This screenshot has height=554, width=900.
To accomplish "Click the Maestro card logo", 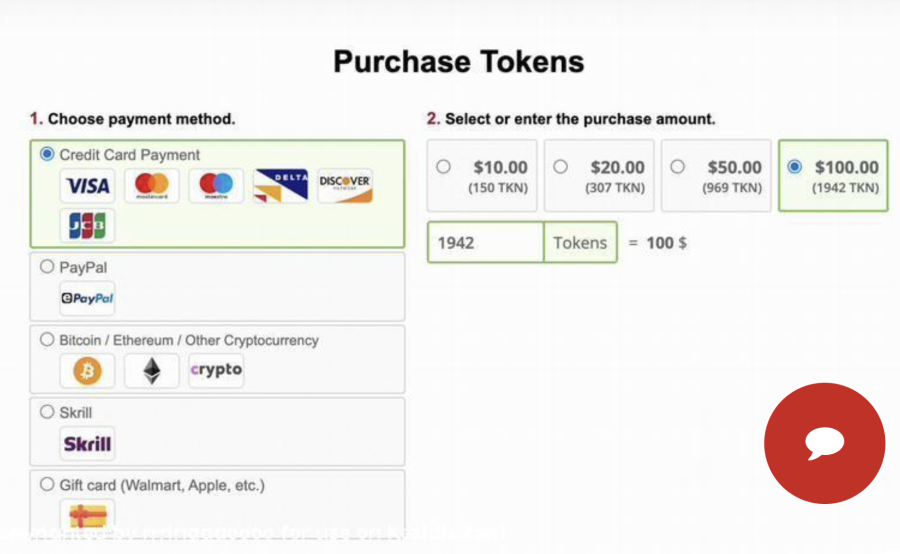I will 216,185.
